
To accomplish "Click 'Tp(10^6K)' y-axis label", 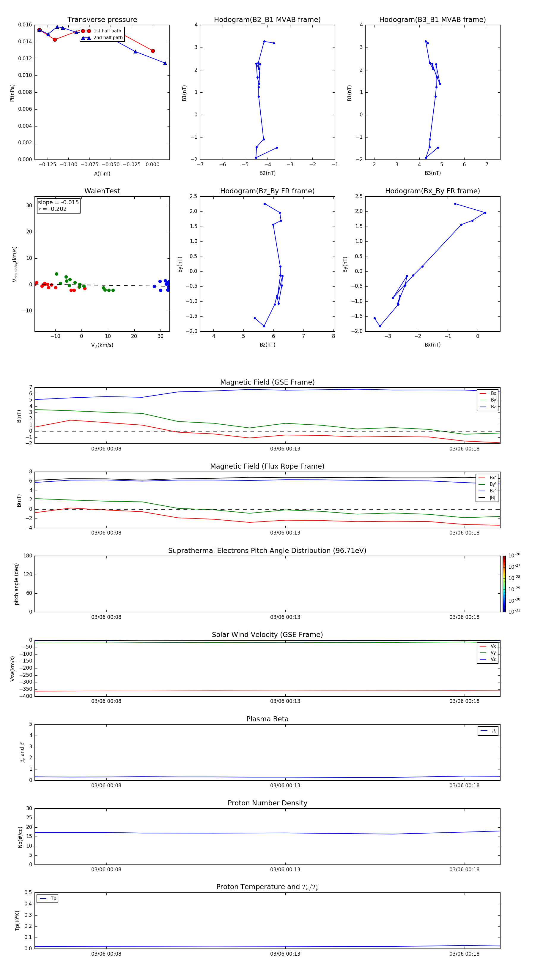I will tap(17, 921).
